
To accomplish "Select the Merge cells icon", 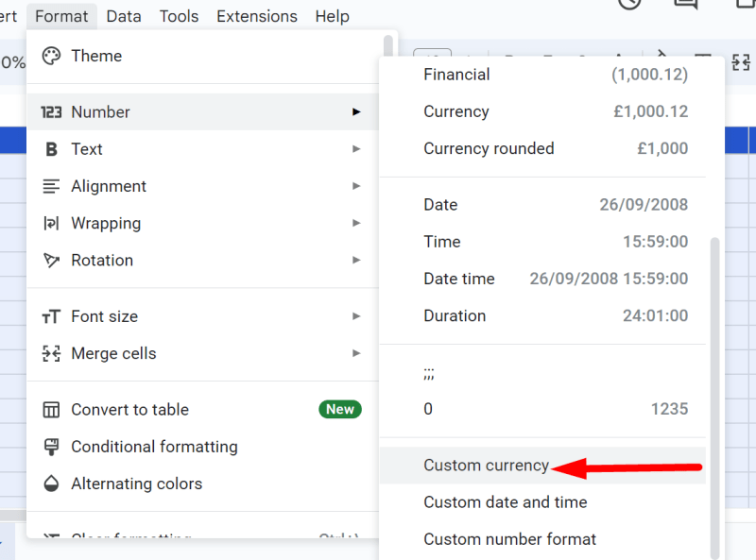I will 52,353.
